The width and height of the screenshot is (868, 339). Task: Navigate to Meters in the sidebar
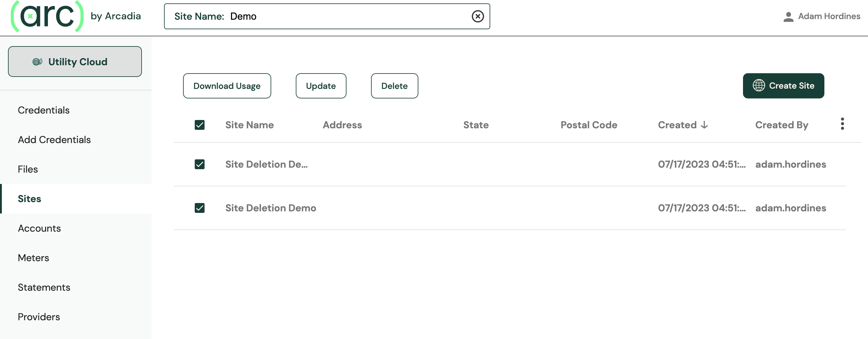(33, 258)
